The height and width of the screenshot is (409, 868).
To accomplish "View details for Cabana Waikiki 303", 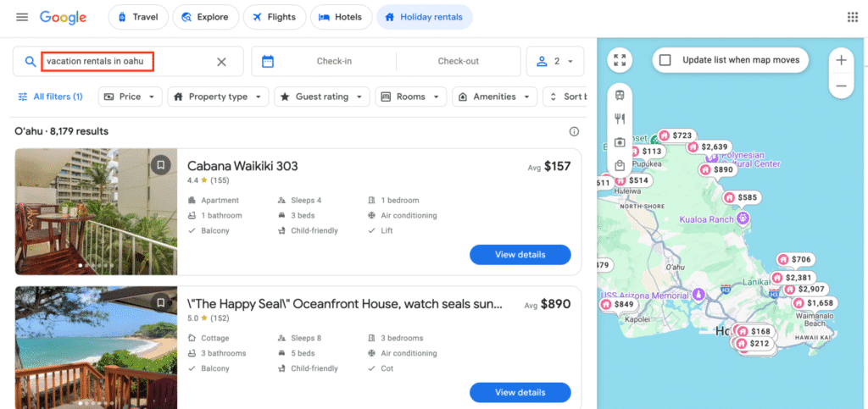I will click(x=520, y=255).
